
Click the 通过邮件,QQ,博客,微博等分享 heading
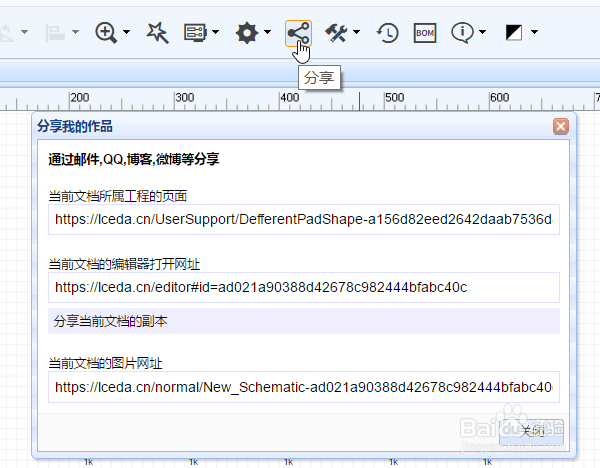point(134,159)
